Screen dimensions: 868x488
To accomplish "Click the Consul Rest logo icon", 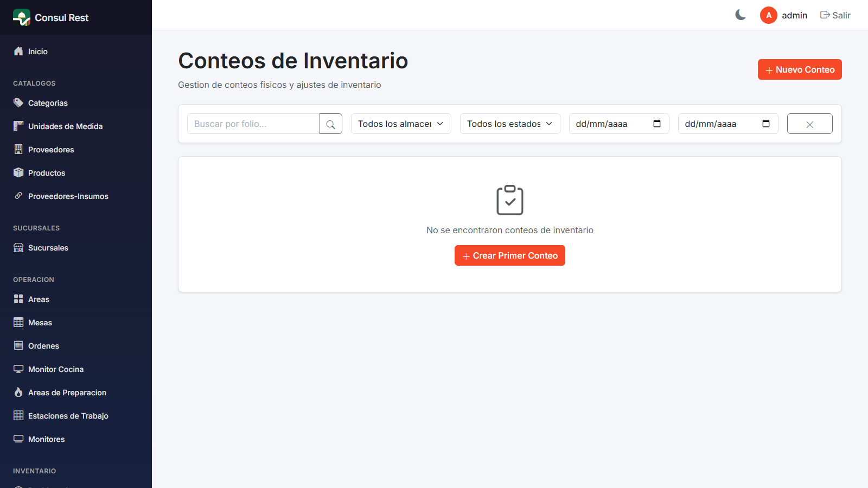I will click(22, 17).
